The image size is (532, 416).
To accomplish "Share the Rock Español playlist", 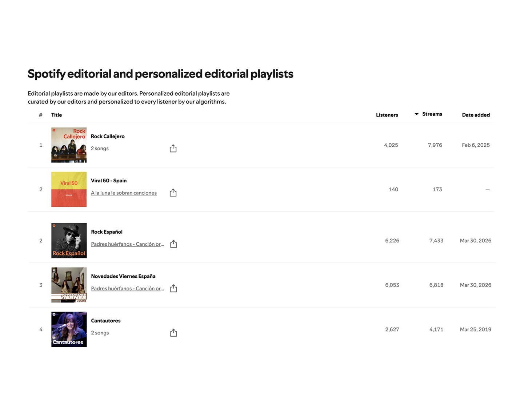I will [173, 244].
